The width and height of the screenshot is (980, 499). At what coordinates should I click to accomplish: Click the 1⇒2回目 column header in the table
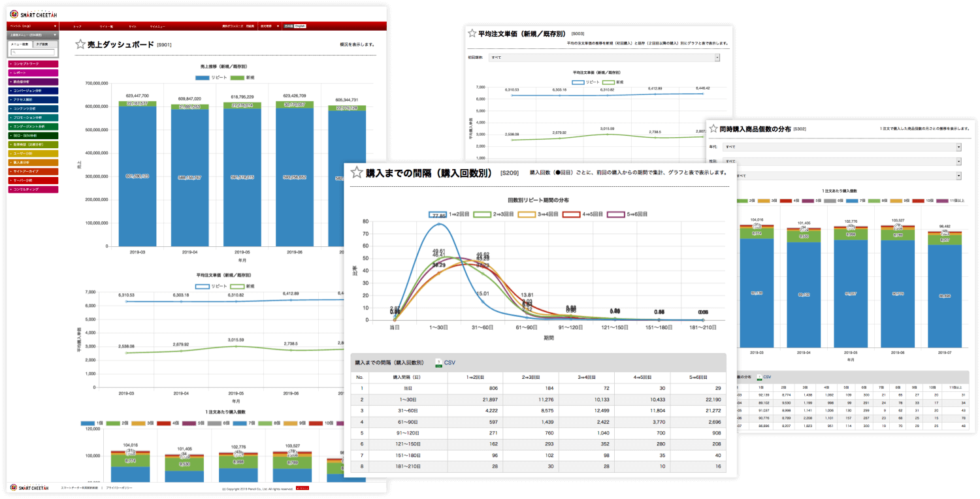point(475,378)
